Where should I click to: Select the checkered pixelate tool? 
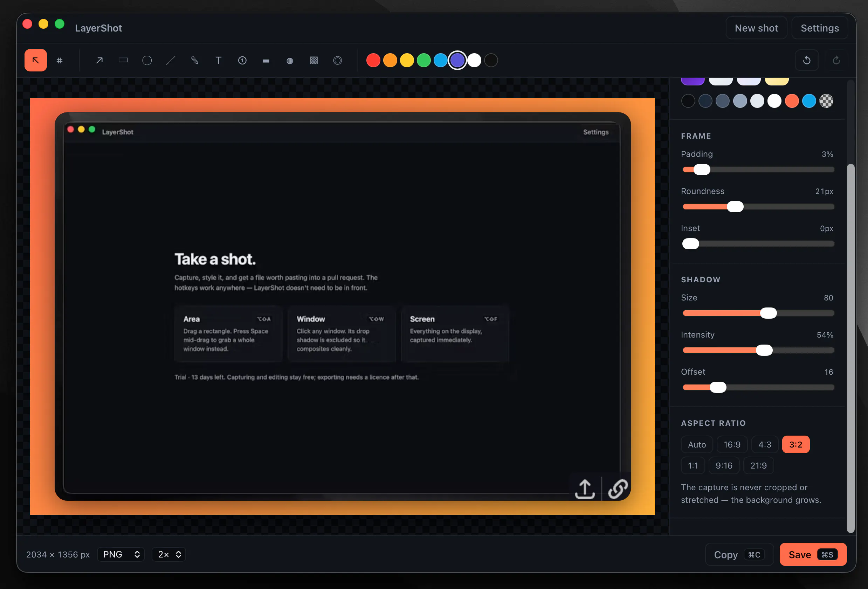314,60
